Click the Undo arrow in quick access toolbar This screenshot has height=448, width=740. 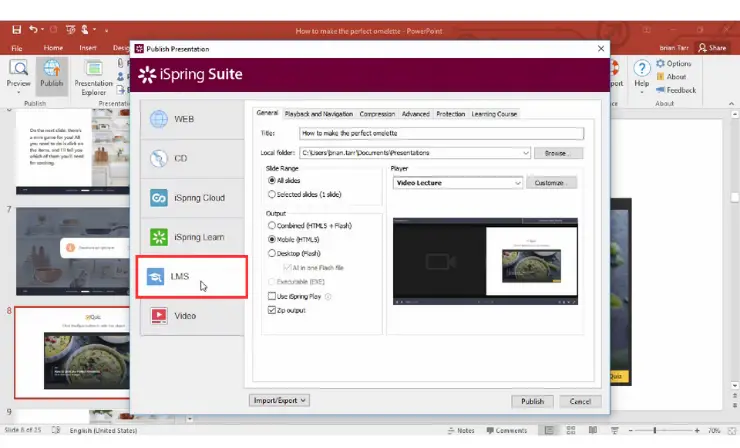(33, 29)
